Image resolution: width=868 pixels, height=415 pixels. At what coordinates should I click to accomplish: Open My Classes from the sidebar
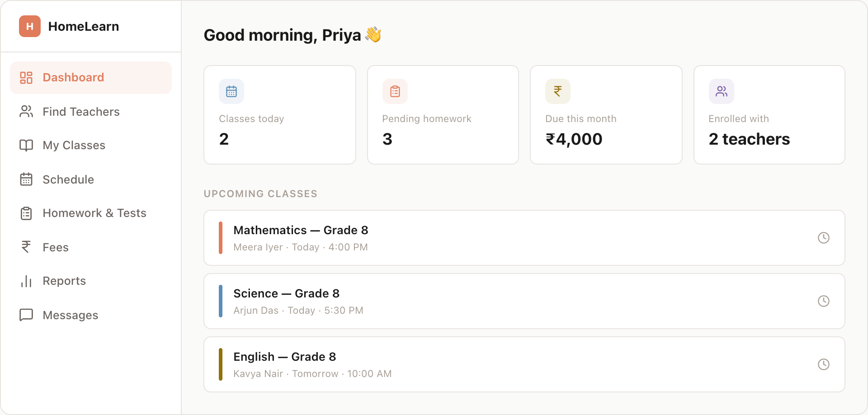(x=74, y=145)
